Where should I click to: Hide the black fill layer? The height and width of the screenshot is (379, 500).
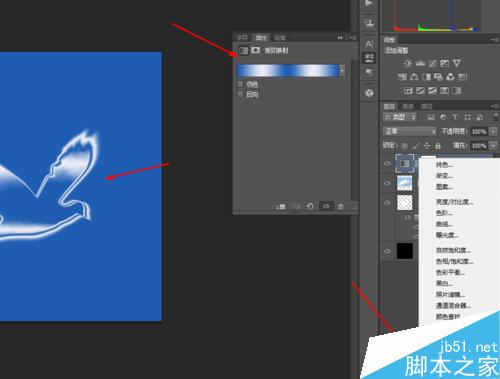(x=387, y=251)
